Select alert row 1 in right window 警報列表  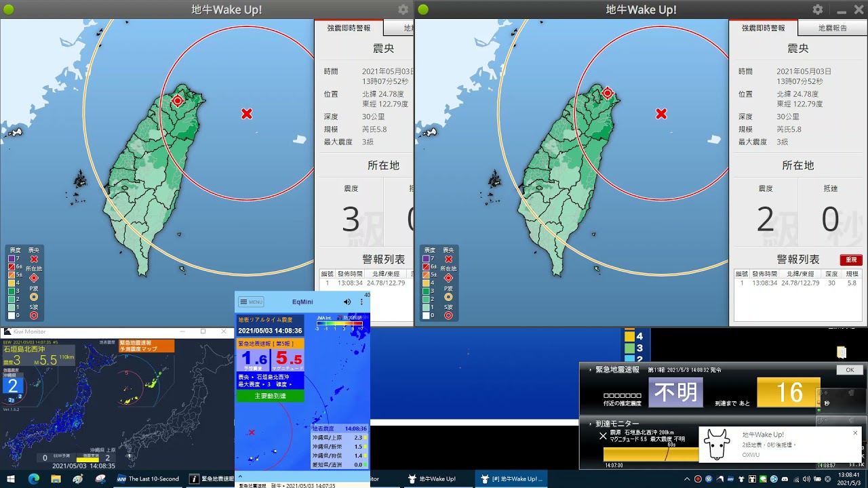pos(797,283)
